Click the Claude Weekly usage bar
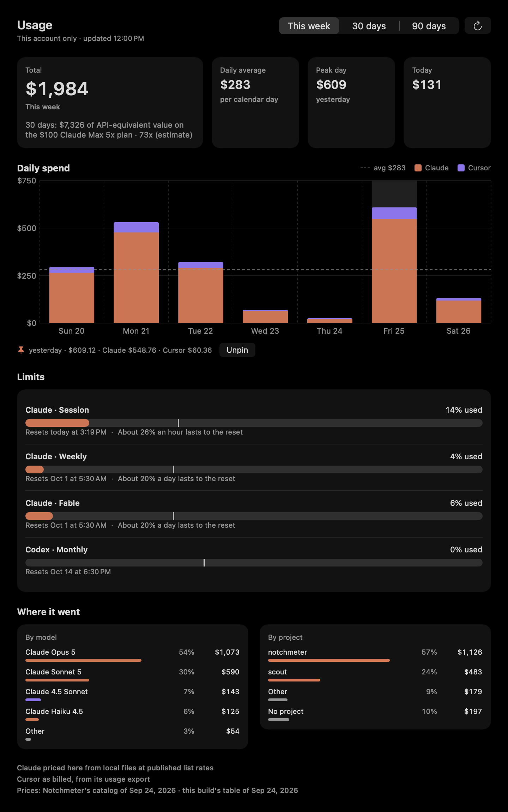The image size is (508, 812). [254, 469]
